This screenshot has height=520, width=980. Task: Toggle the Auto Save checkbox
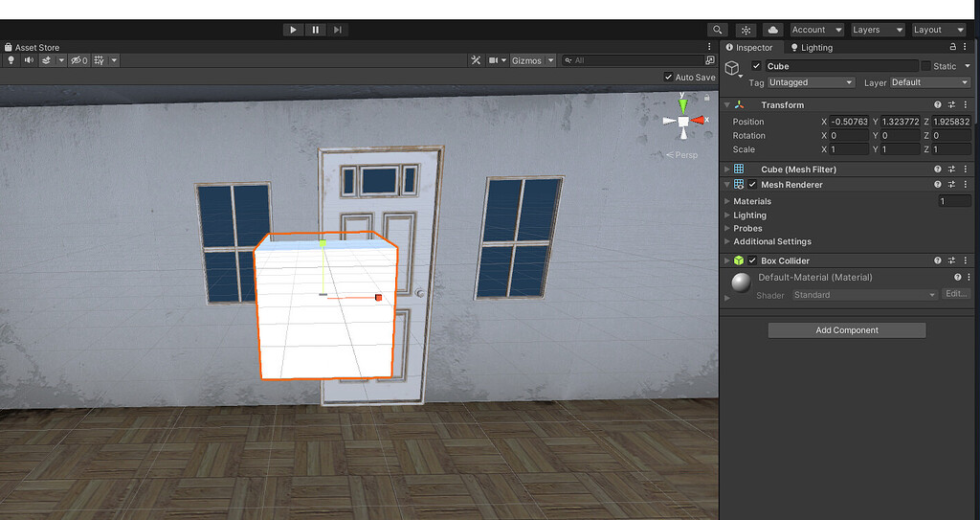click(x=668, y=78)
